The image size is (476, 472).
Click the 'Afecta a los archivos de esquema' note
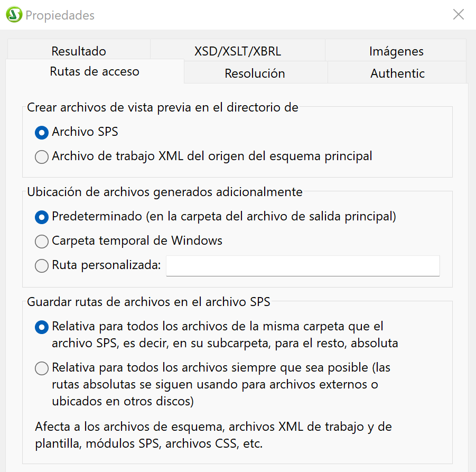pos(213,434)
